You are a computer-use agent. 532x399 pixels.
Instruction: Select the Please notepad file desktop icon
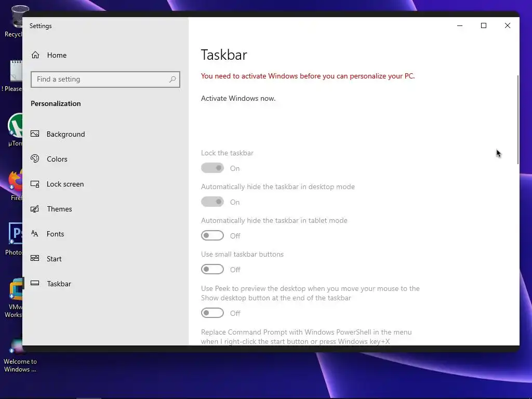pos(12,76)
